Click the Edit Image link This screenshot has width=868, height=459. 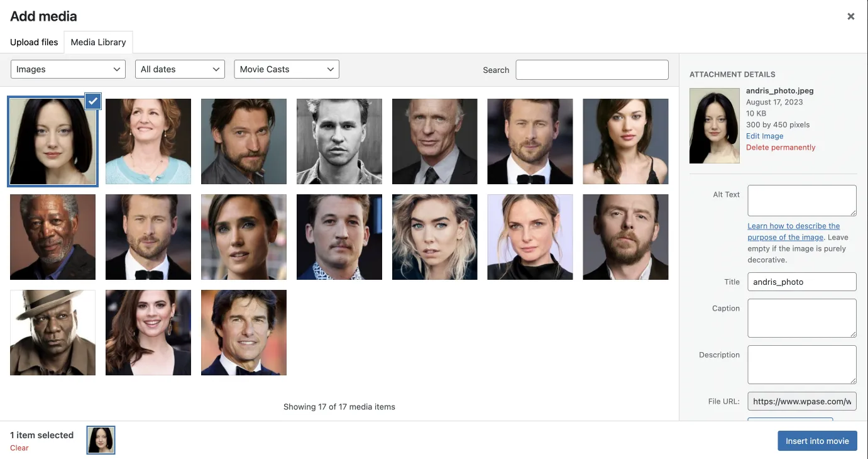coord(764,136)
